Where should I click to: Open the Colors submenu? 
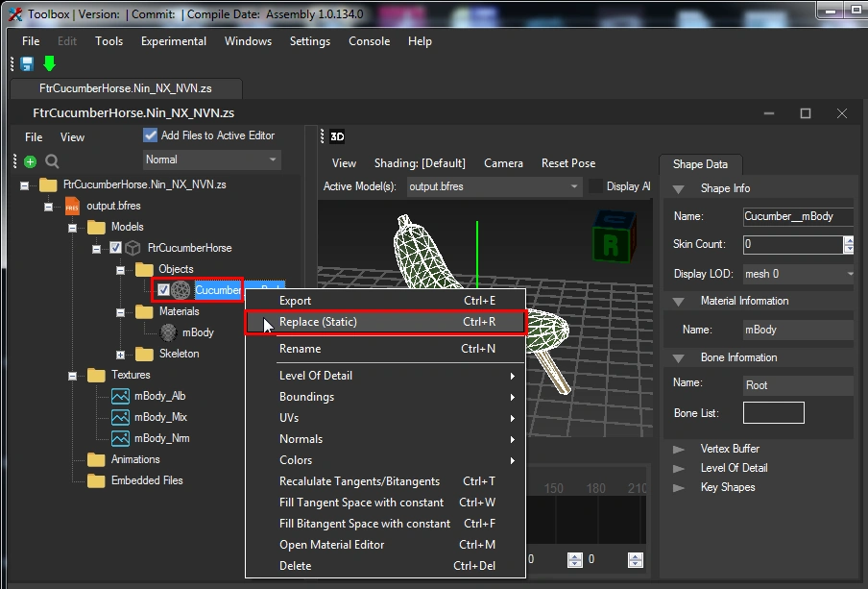pos(385,460)
